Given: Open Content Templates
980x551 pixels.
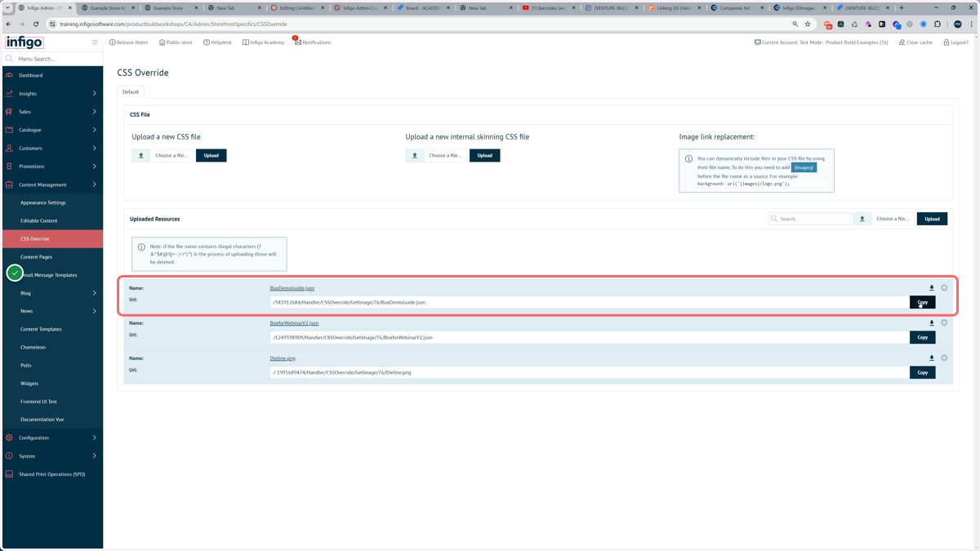Looking at the screenshot, I should tap(41, 329).
